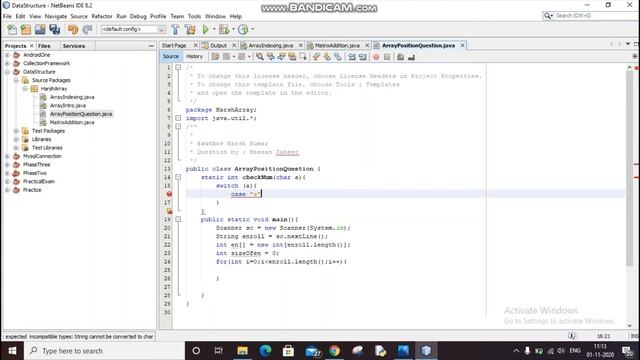Toggle Rectangular Selection editor icon

click(x=302, y=57)
